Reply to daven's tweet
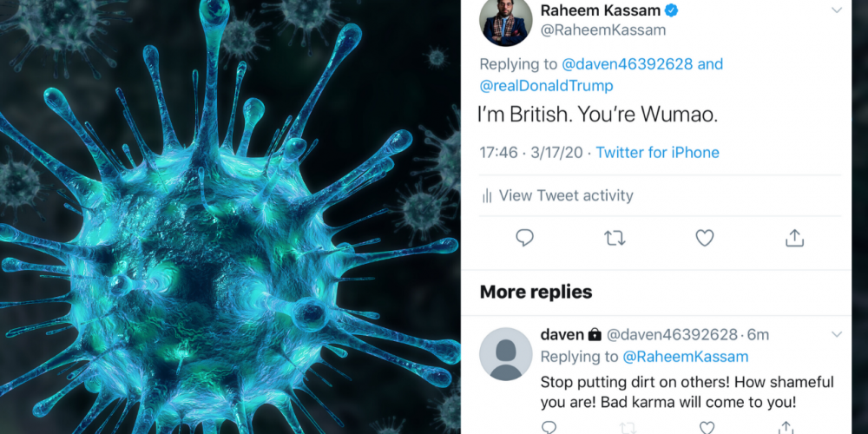The width and height of the screenshot is (868, 434). click(549, 427)
